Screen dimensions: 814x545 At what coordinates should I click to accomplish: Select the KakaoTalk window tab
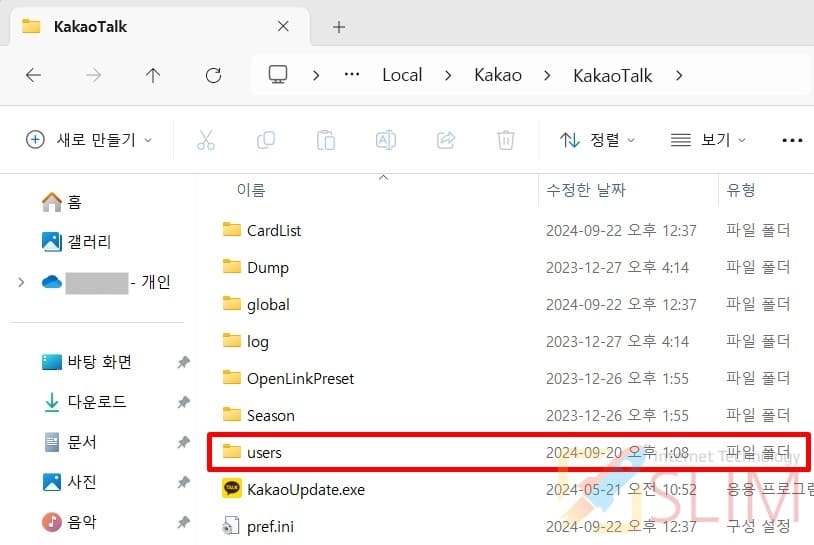tap(159, 26)
